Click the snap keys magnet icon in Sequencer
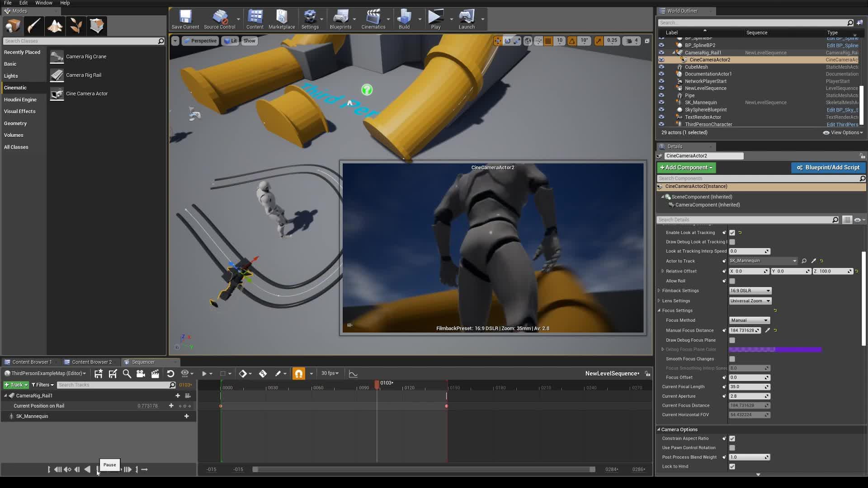The height and width of the screenshot is (488, 868). (x=298, y=373)
